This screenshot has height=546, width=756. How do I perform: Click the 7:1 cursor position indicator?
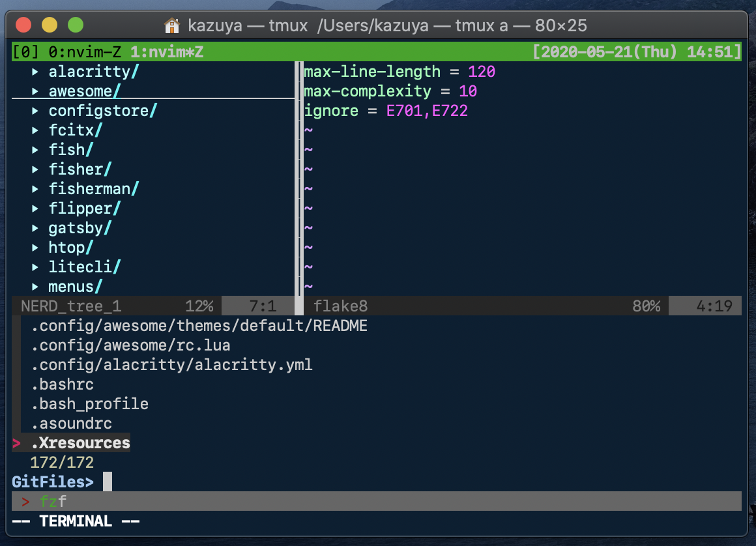pos(263,306)
